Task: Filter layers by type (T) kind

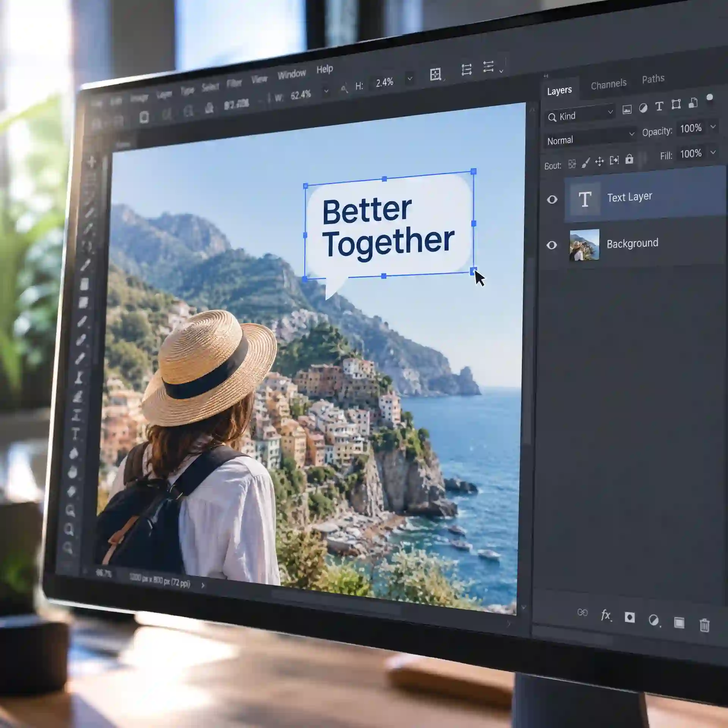Action: coord(659,107)
